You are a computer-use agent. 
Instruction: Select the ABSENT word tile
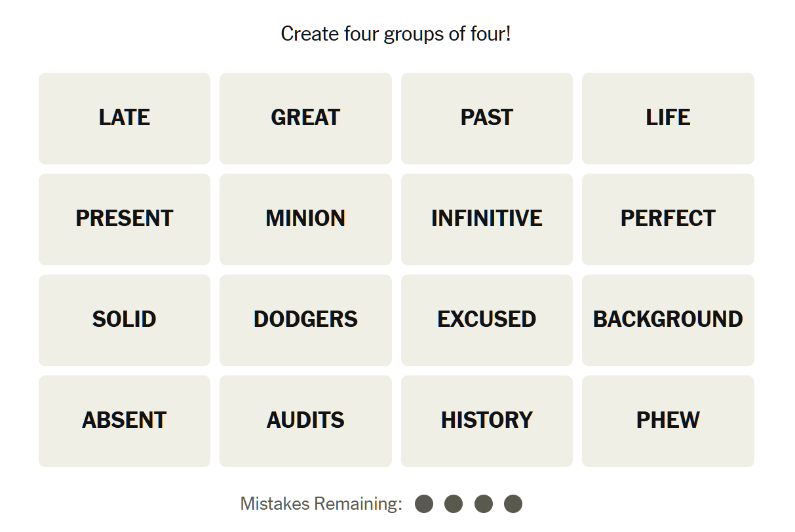(125, 421)
